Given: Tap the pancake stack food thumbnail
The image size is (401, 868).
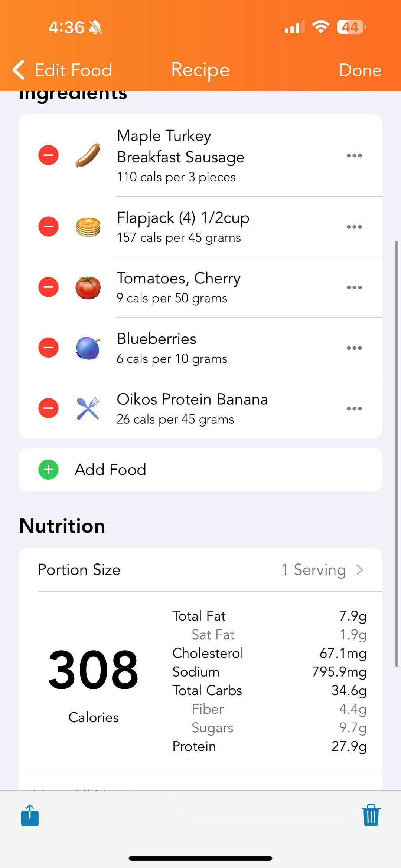Looking at the screenshot, I should [x=88, y=227].
